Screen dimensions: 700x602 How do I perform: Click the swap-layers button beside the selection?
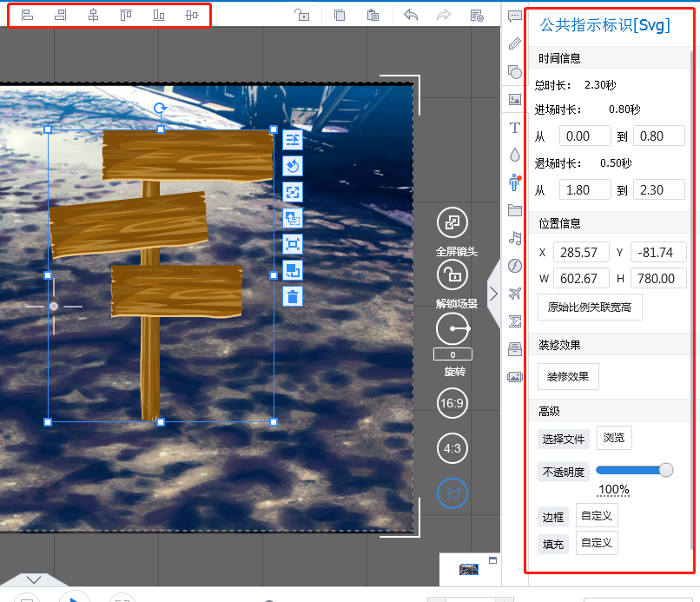click(293, 270)
